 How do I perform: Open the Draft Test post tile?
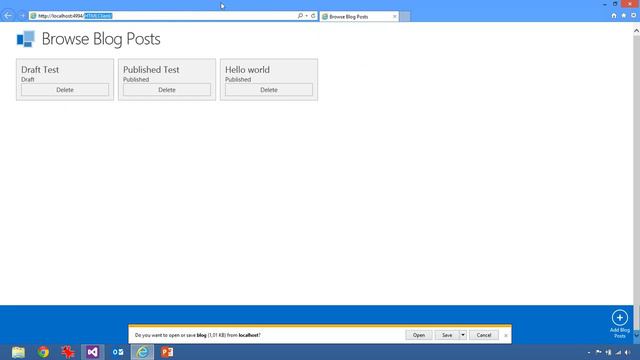click(65, 70)
